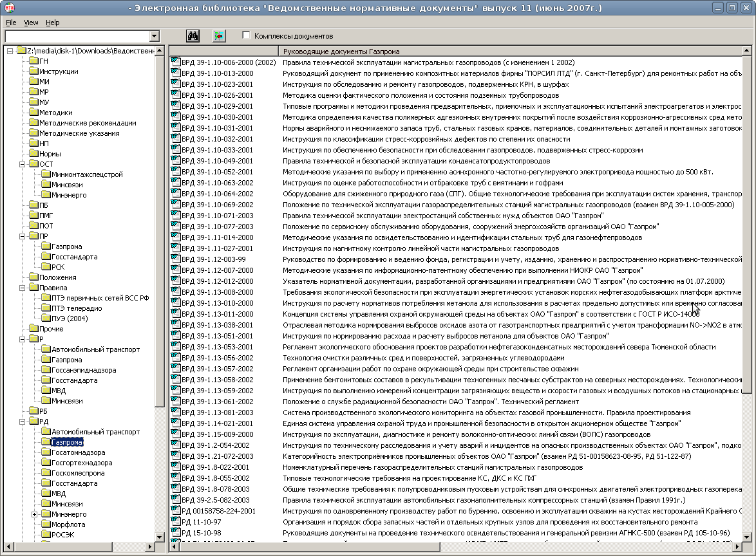Select the РОСЭК folder
This screenshot has width=756, height=556.
(x=62, y=534)
